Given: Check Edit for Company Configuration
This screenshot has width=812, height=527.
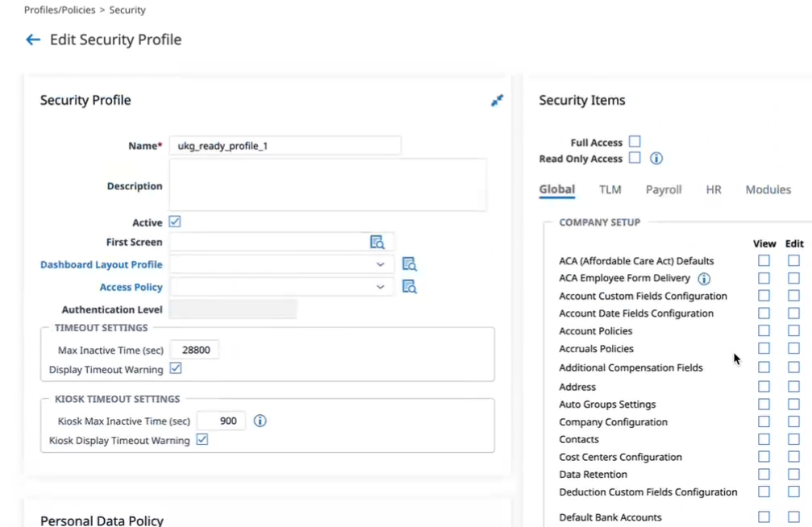Looking at the screenshot, I should point(794,421).
